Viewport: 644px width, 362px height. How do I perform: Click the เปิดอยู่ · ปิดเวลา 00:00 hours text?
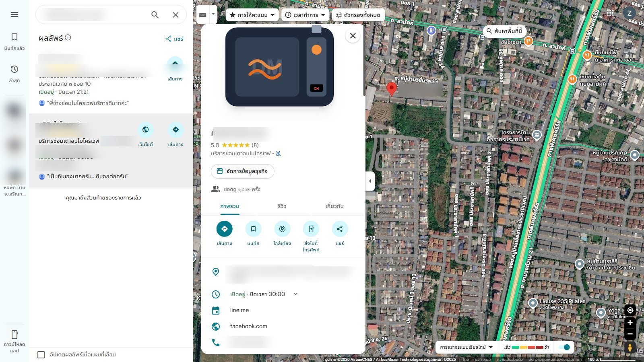(x=258, y=294)
